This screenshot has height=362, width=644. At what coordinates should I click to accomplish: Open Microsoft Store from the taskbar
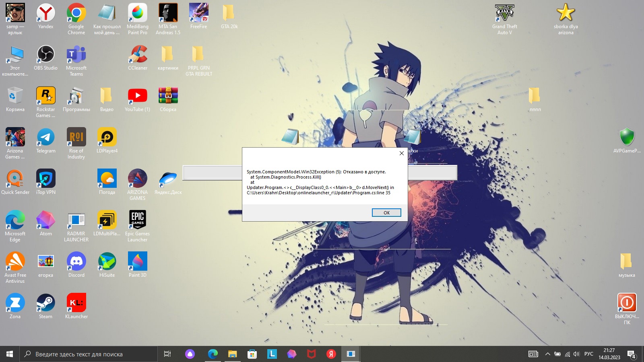[252, 354]
